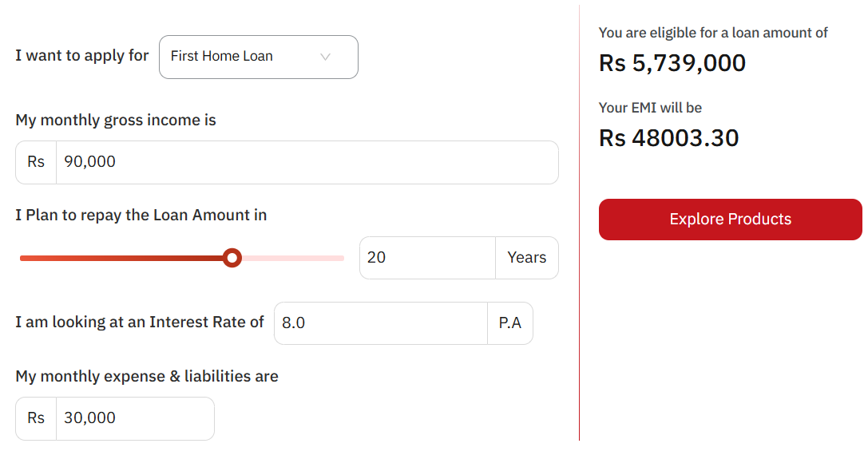Focus the repayment years field showing 20
Viewport: 868px width, 467px height.
[x=427, y=258]
